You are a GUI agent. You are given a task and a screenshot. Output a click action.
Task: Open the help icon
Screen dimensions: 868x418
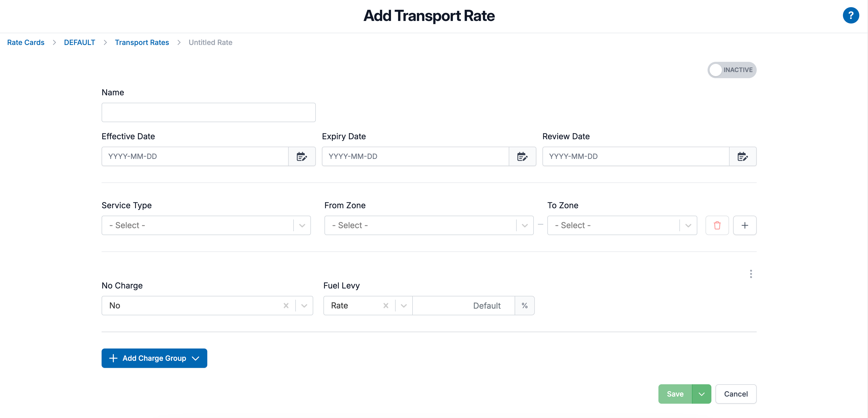pos(851,16)
